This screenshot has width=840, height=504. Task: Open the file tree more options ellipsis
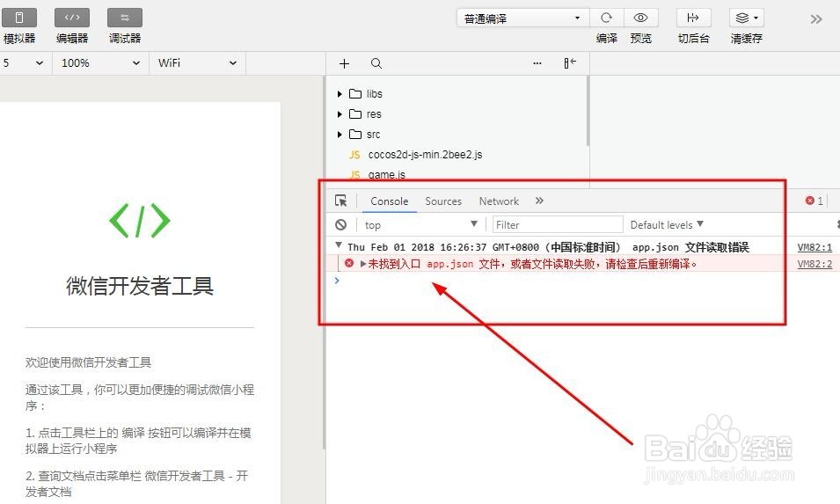point(537,63)
